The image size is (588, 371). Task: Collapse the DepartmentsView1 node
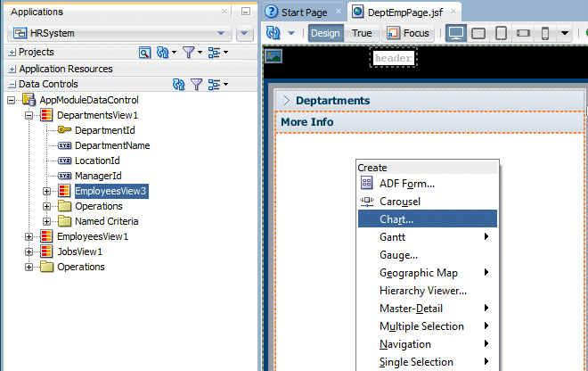click(x=29, y=115)
